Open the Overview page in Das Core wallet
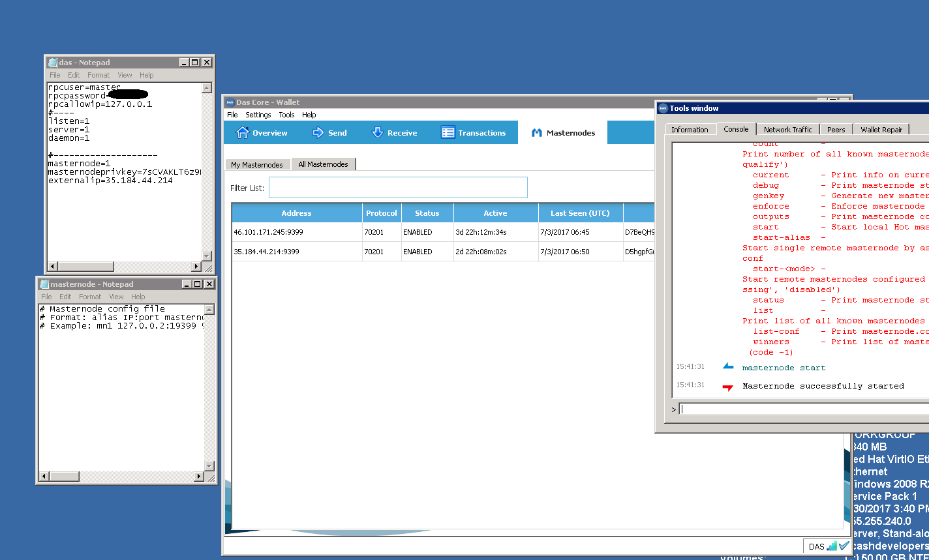 [x=262, y=132]
